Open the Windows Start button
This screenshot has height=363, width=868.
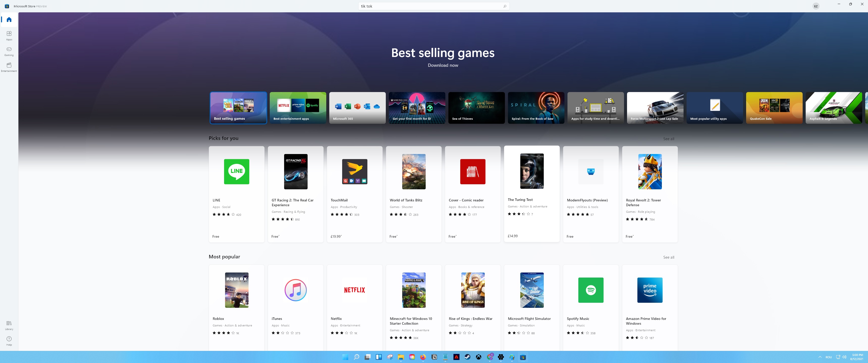(345, 357)
